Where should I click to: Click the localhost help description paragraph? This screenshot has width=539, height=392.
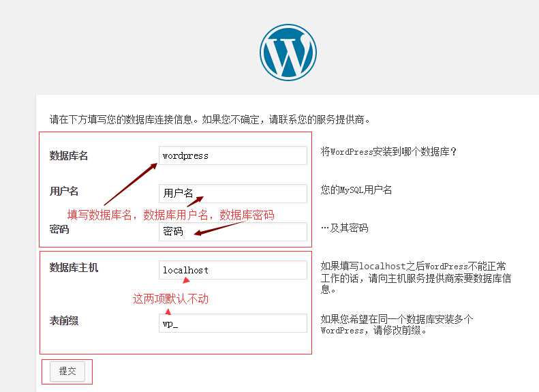click(416, 277)
